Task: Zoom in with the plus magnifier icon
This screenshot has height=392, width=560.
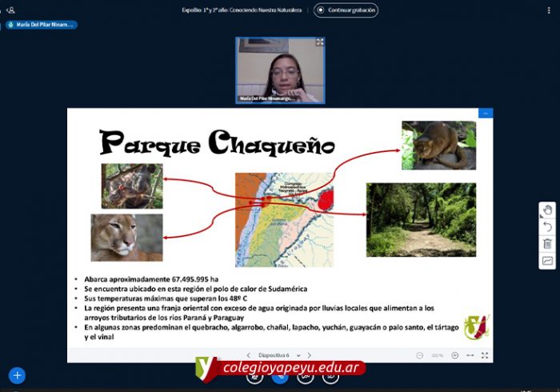Action: pyautogui.click(x=454, y=355)
